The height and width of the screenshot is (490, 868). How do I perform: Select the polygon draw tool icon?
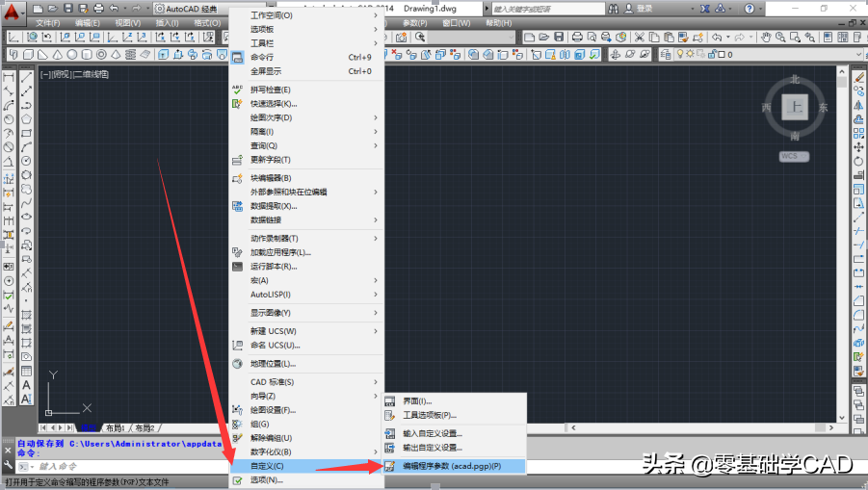click(26, 119)
